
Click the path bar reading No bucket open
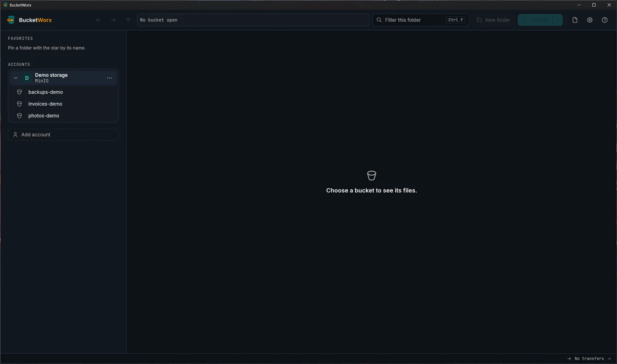pos(253,20)
